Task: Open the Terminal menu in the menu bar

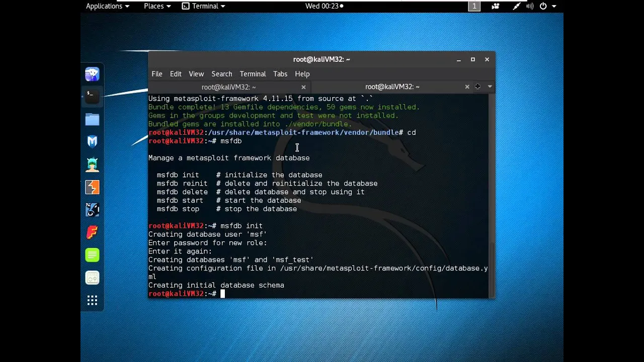Action: coord(253,74)
